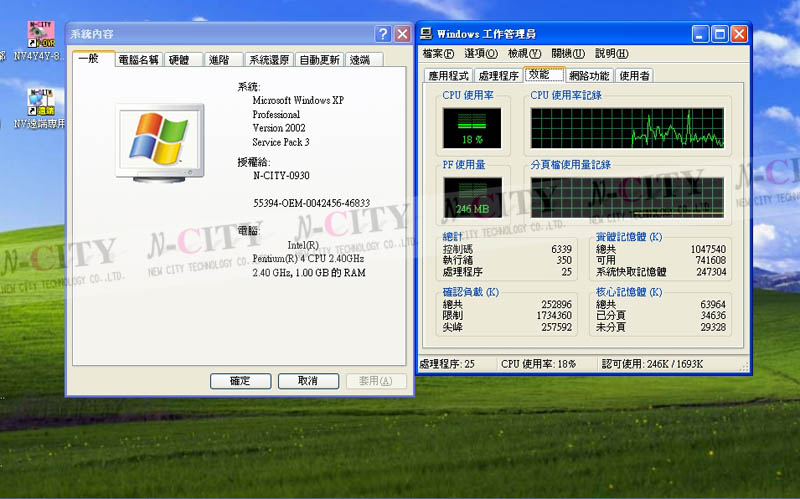This screenshot has width=800, height=499.
Task: Open the 說明(H) menu in Task Manager
Action: click(x=612, y=53)
